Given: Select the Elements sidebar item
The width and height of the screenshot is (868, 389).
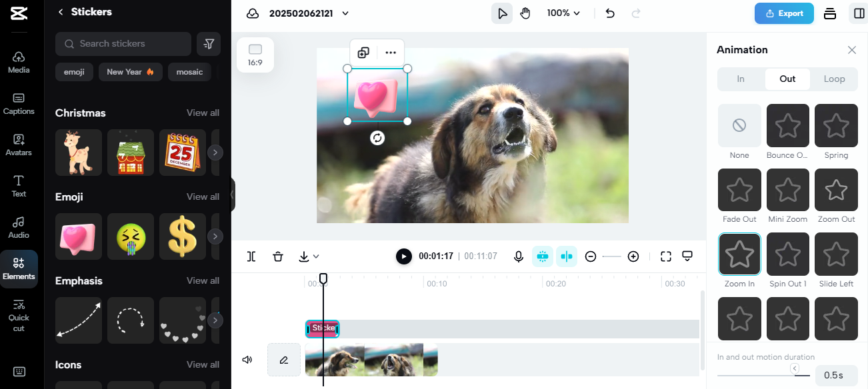Looking at the screenshot, I should click(19, 268).
